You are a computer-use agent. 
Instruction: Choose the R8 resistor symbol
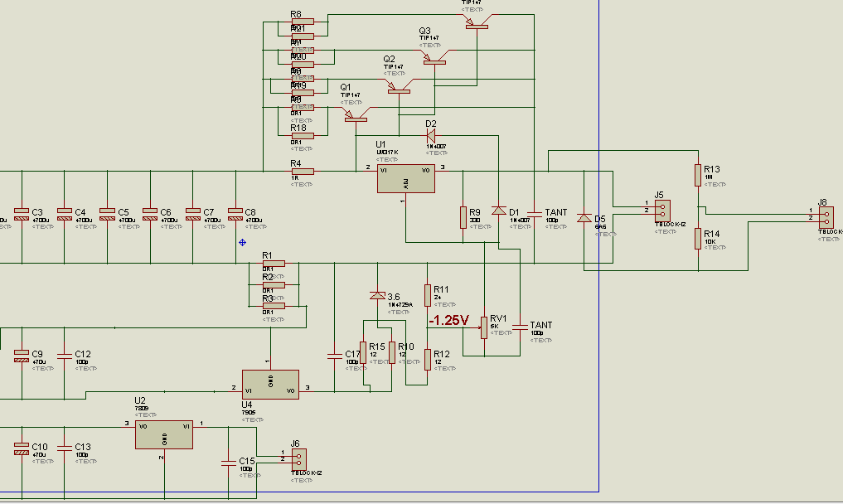303,22
